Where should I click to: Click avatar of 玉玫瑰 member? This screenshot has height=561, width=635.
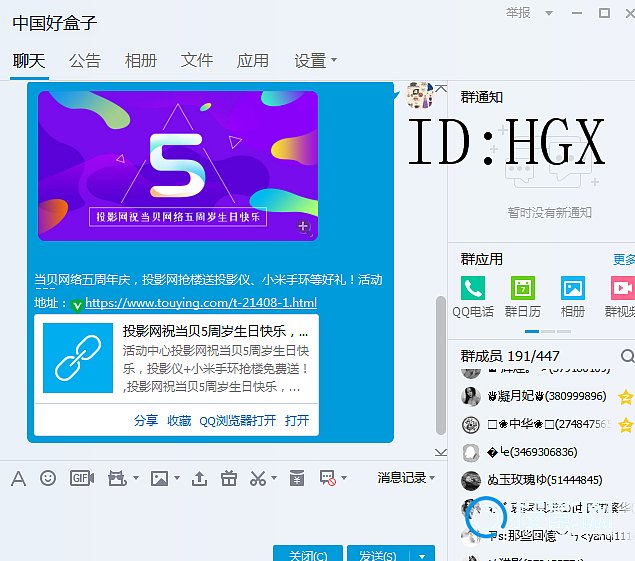(471, 480)
